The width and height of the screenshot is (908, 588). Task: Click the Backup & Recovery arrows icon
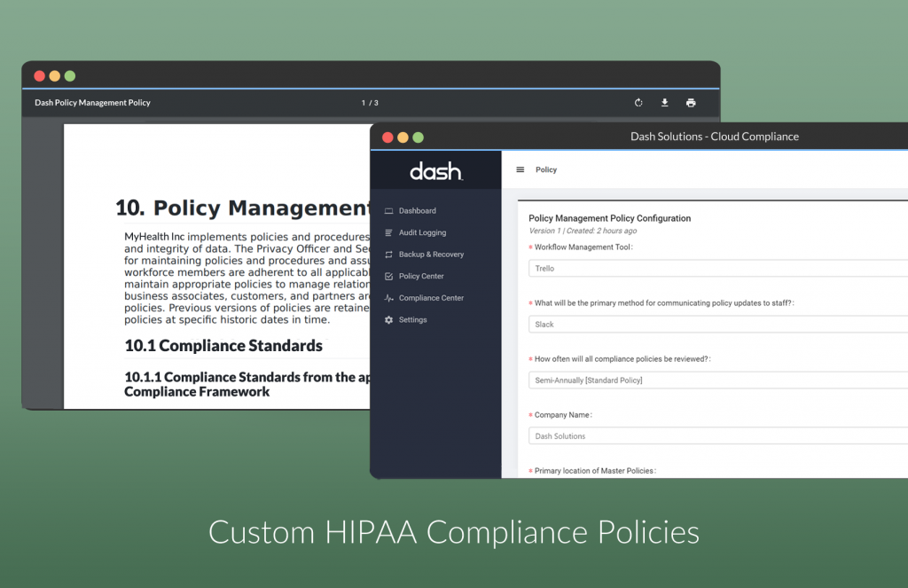click(x=388, y=255)
